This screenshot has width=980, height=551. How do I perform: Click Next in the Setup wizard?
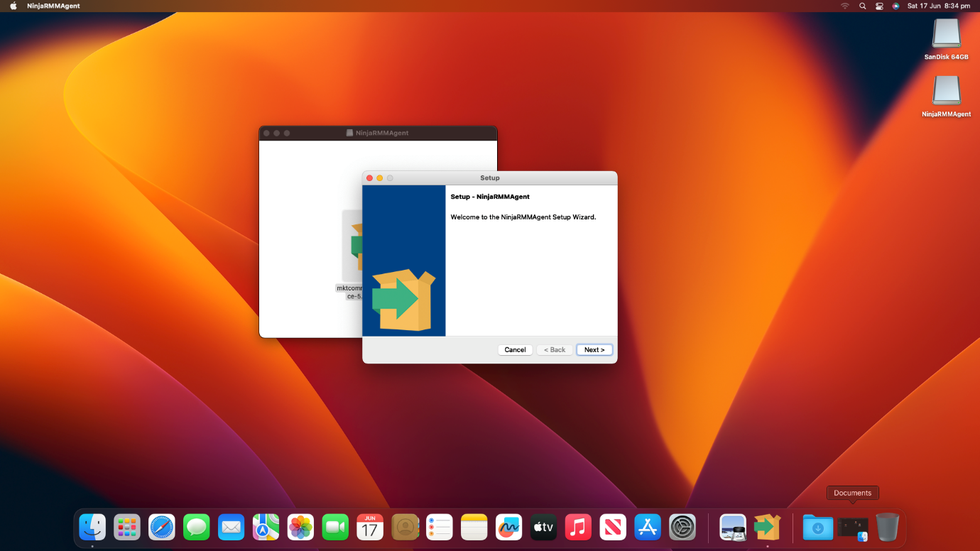pyautogui.click(x=594, y=349)
